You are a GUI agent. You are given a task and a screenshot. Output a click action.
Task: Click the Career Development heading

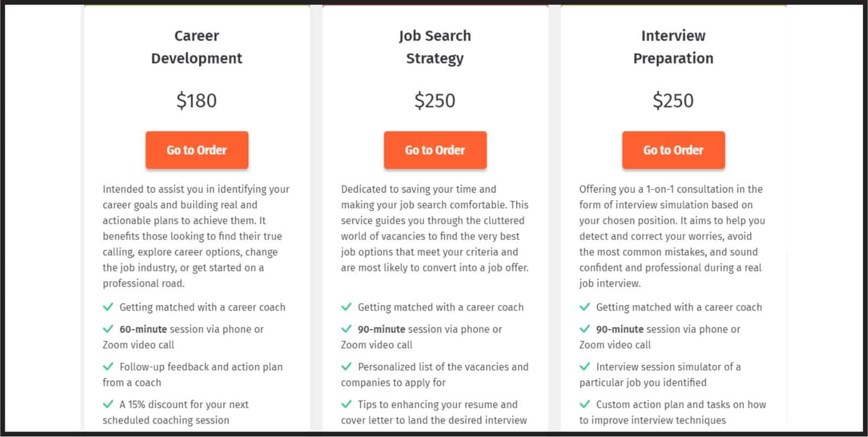pos(196,47)
